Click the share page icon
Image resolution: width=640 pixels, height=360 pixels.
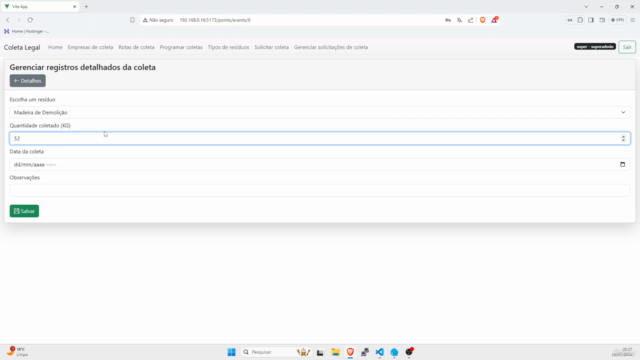click(471, 20)
